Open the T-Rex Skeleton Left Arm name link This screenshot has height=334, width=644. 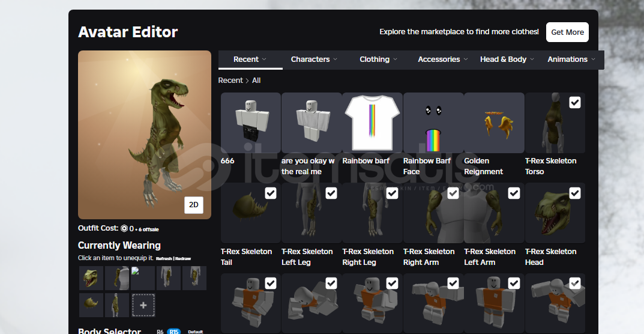coord(490,257)
